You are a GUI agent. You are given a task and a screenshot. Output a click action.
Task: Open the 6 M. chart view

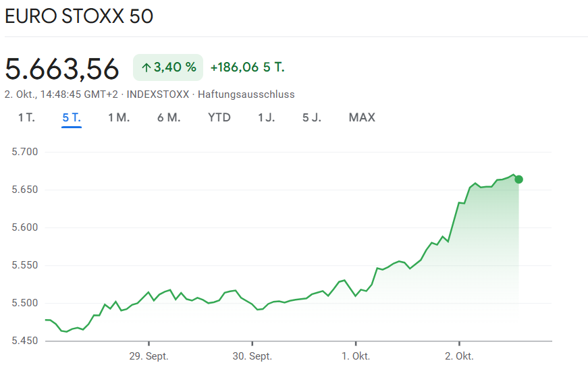[169, 117]
